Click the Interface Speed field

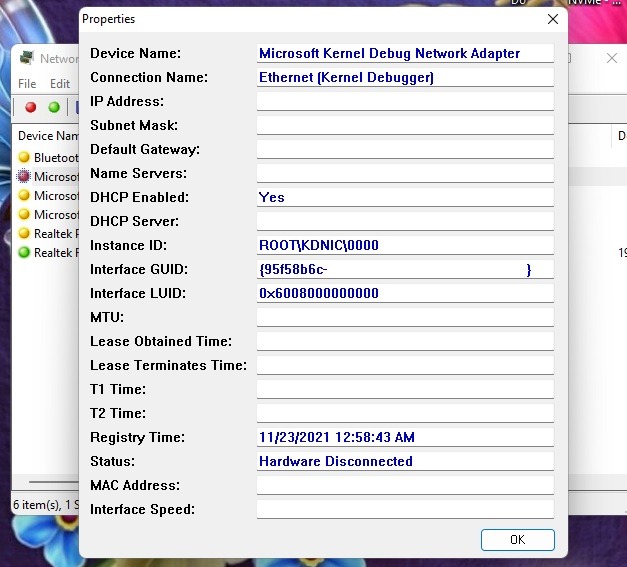pyautogui.click(x=405, y=509)
